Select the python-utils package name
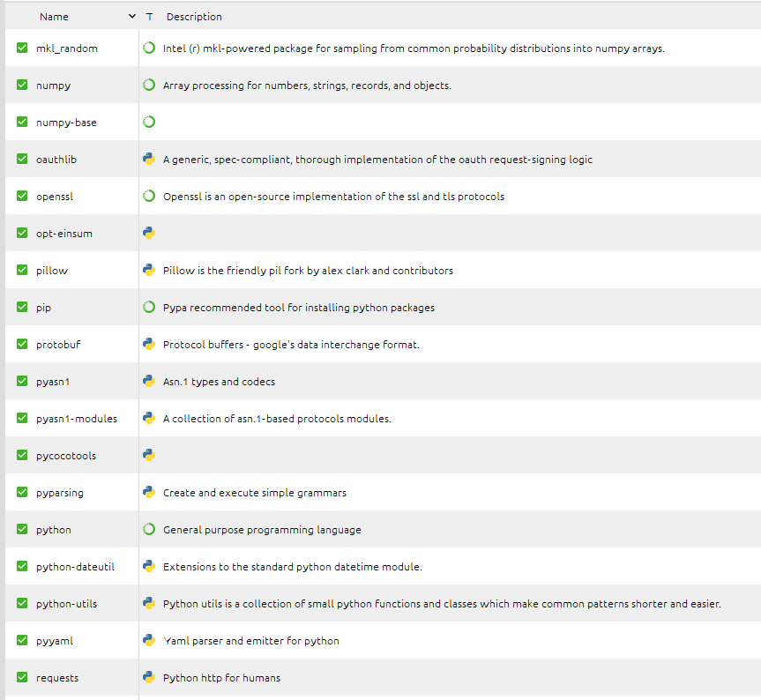 [x=66, y=604]
